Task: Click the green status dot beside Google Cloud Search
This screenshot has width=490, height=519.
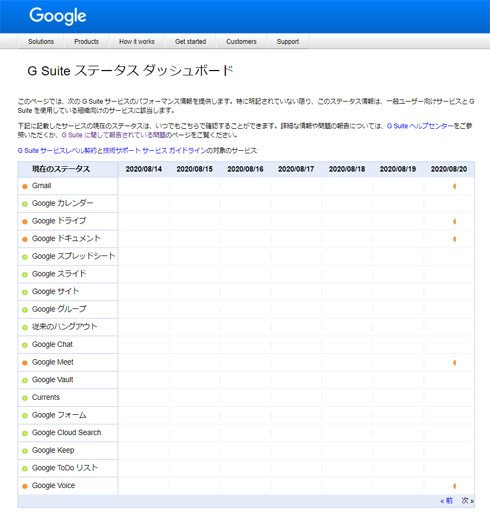Action: pyautogui.click(x=25, y=433)
